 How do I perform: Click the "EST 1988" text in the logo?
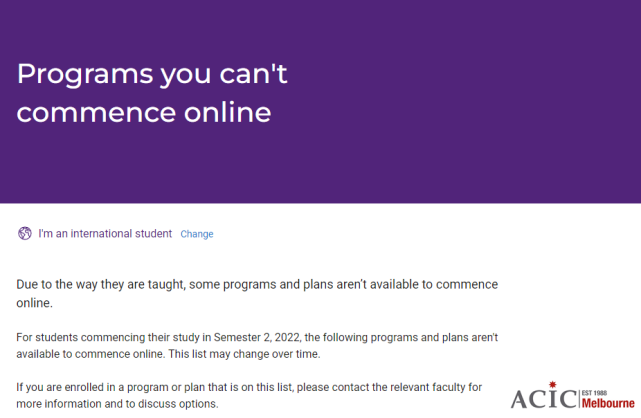pyautogui.click(x=594, y=393)
